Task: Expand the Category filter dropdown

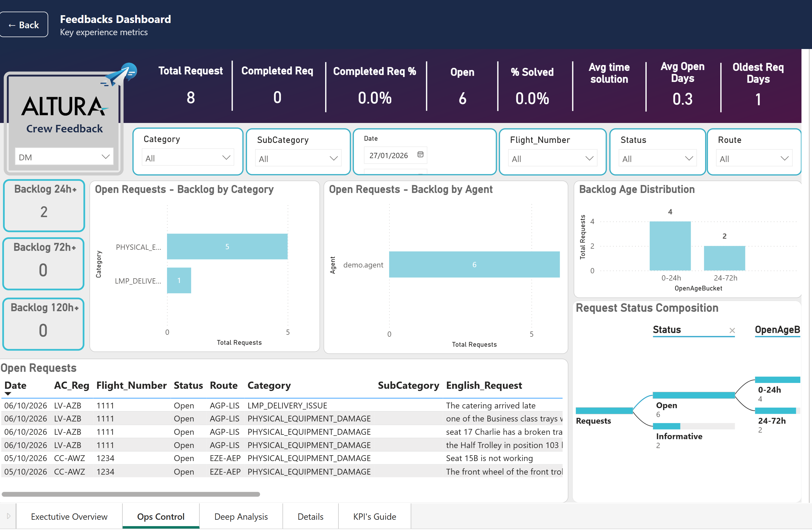Action: coord(188,158)
